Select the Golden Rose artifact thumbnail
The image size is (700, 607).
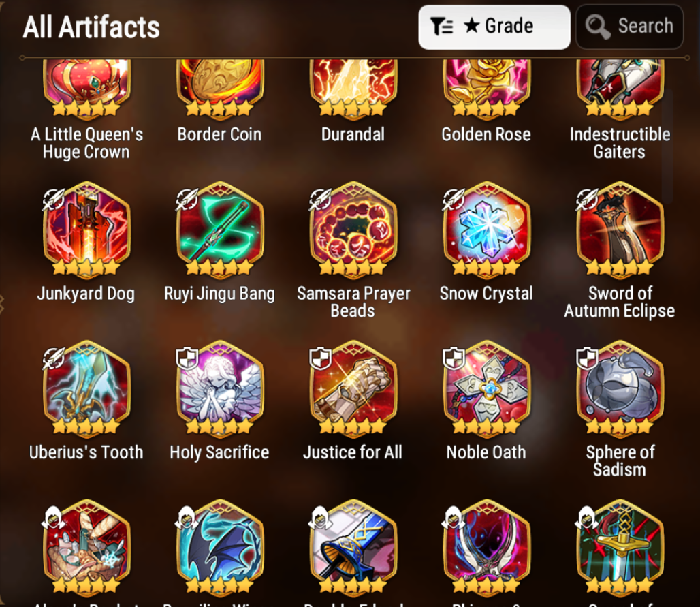coord(487,89)
